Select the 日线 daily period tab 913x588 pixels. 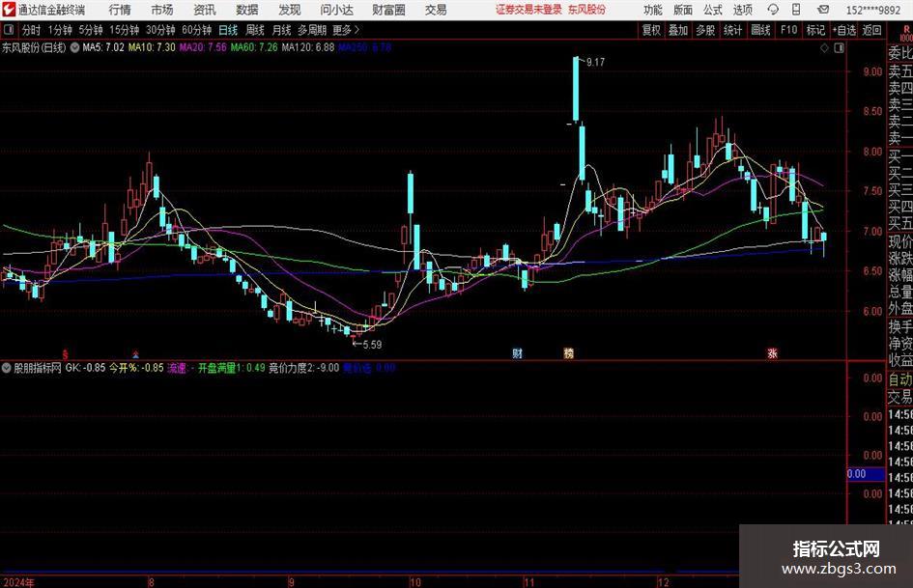(228, 30)
